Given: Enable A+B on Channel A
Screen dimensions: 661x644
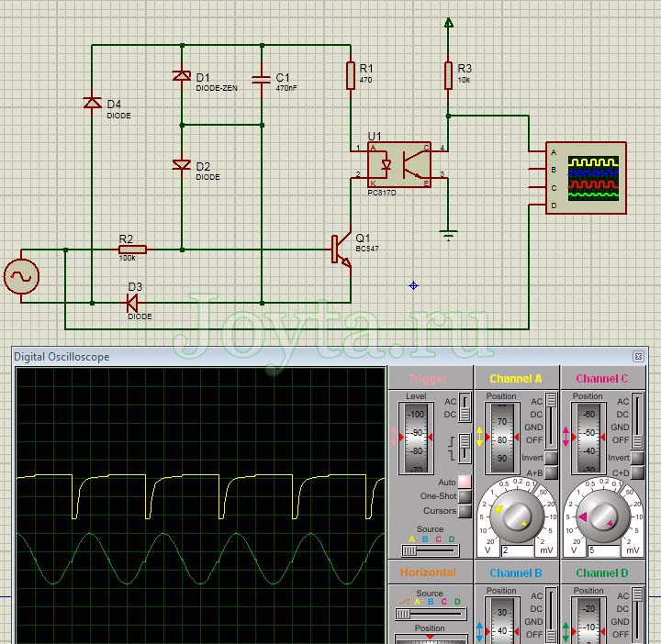Looking at the screenshot, I should click(x=551, y=472).
